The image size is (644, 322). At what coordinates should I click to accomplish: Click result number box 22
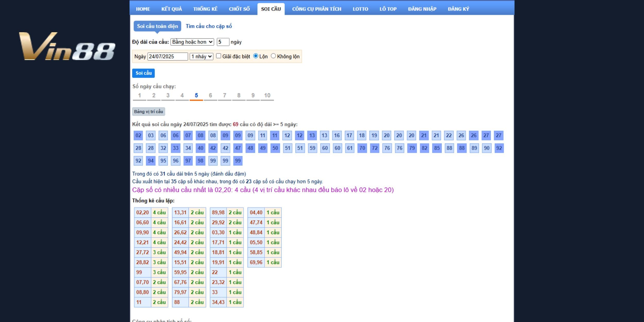click(449, 135)
